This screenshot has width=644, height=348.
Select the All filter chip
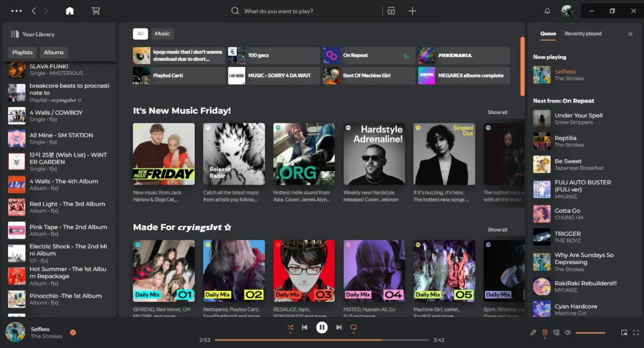click(x=140, y=34)
